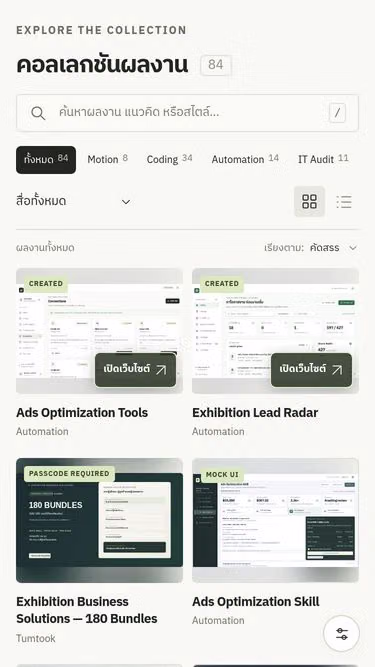
Task: Open Ads Optimization Skill title link
Action: point(256,602)
